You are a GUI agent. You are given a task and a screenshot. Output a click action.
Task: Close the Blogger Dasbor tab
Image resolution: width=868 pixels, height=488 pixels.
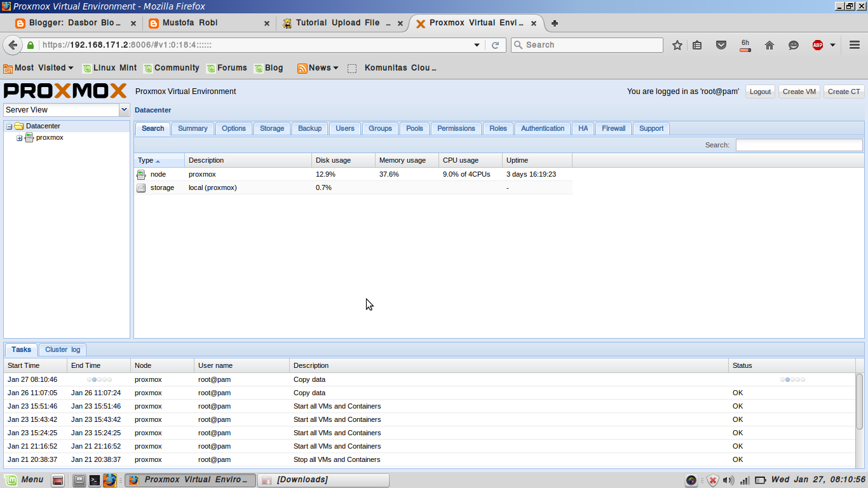pos(133,24)
